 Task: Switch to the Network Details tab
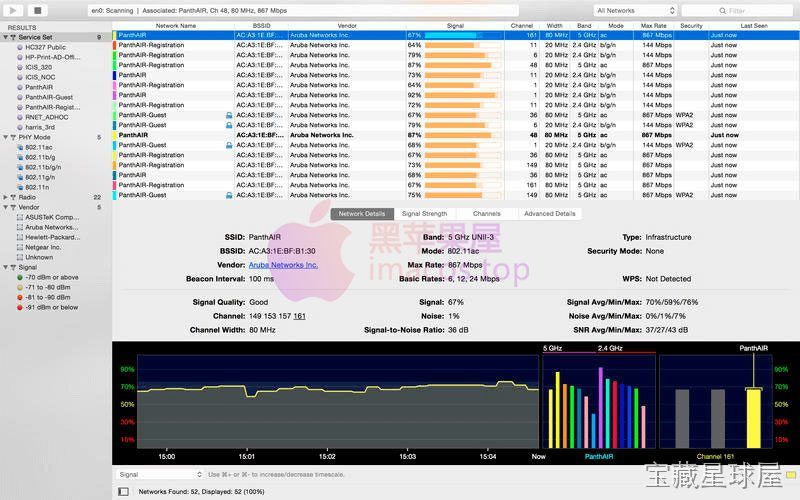[x=362, y=214]
